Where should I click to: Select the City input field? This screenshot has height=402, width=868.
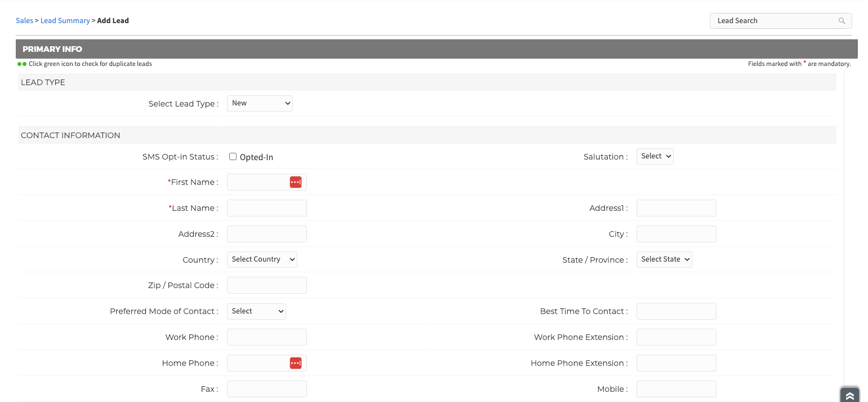click(676, 234)
